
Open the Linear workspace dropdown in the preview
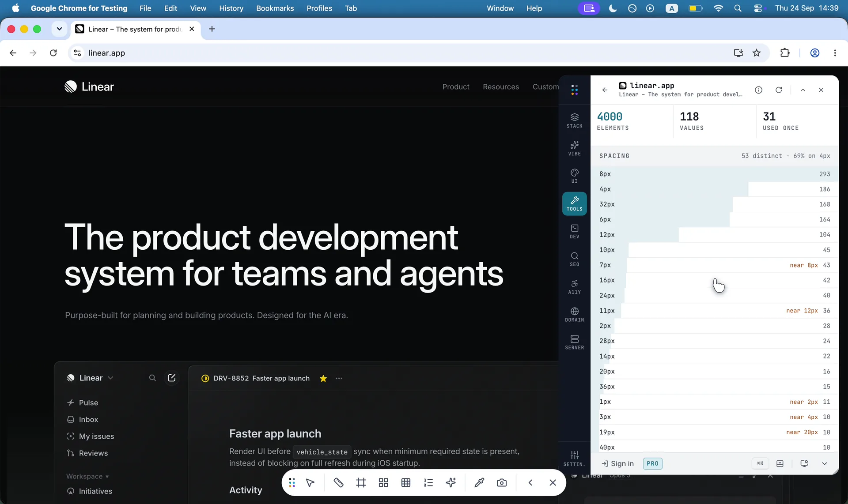pos(90,378)
